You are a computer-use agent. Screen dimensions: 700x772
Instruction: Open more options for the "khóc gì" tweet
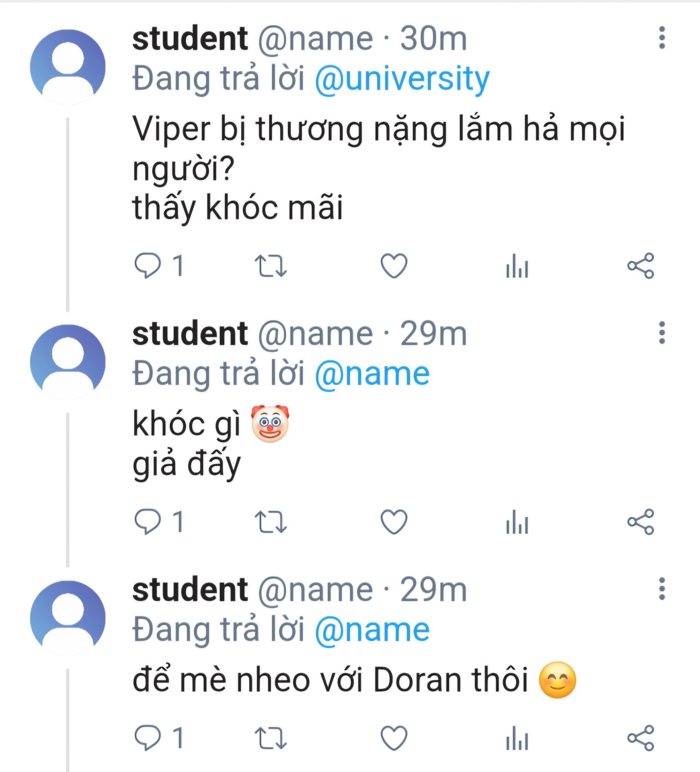point(662,333)
